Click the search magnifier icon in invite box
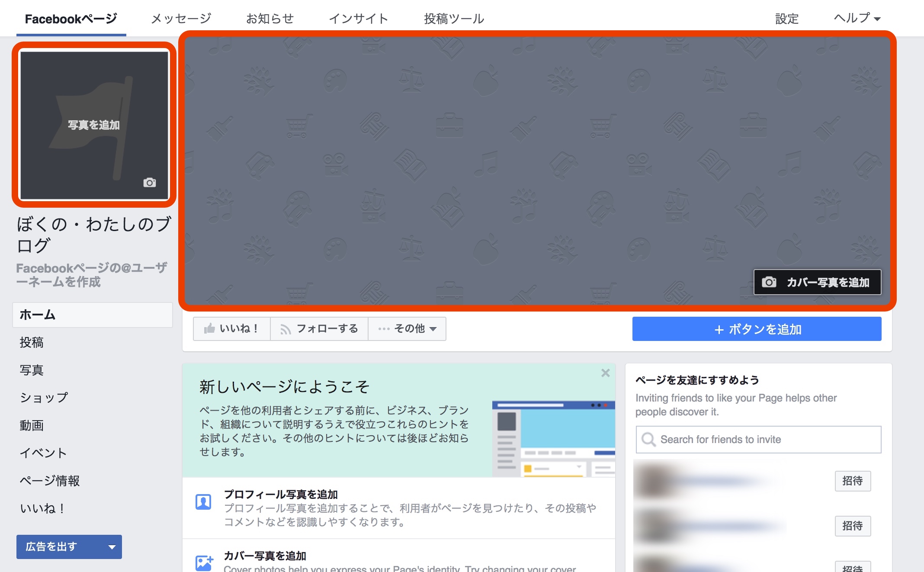Viewport: 924px width, 572px height. coord(648,439)
